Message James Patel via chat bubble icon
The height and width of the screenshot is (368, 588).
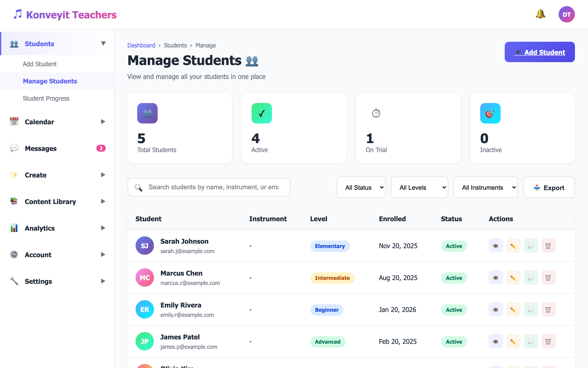531,341
